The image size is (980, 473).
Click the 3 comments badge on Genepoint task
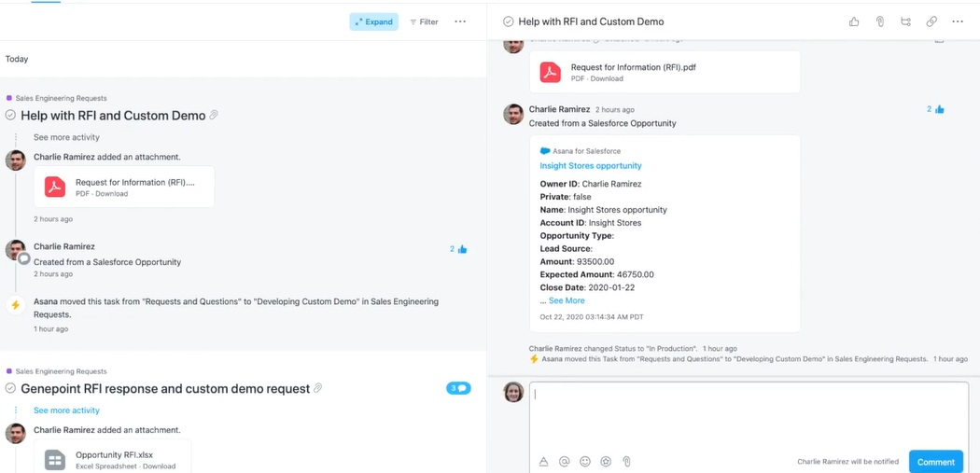(458, 388)
